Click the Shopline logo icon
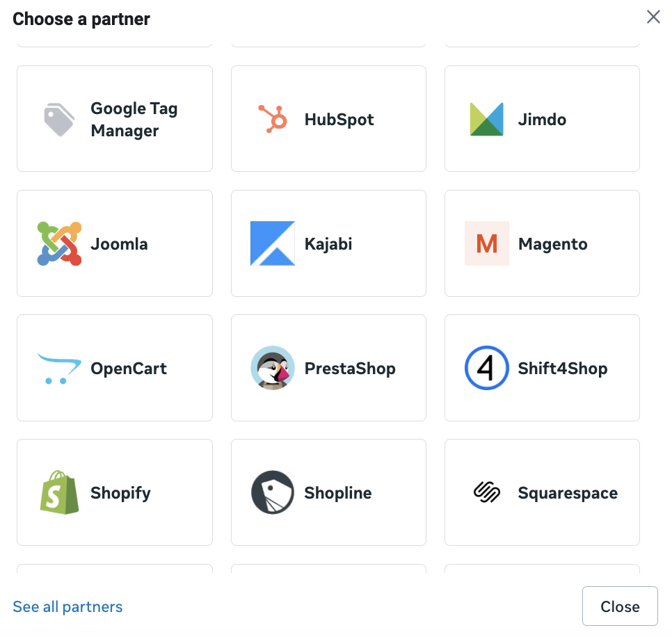 pos(272,492)
